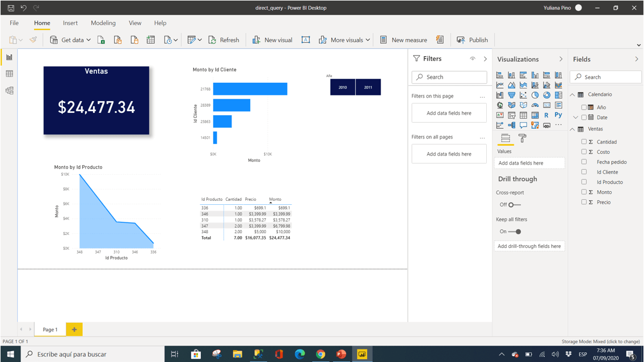Viewport: 644px width, 362px height.
Task: Check the Monto field checkbox
Action: pyautogui.click(x=584, y=192)
